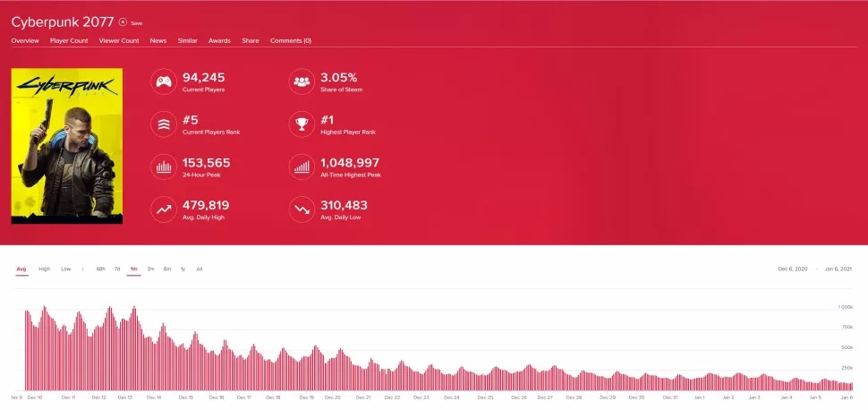
Task: Click the 94,245 current players value
Action: tap(204, 78)
